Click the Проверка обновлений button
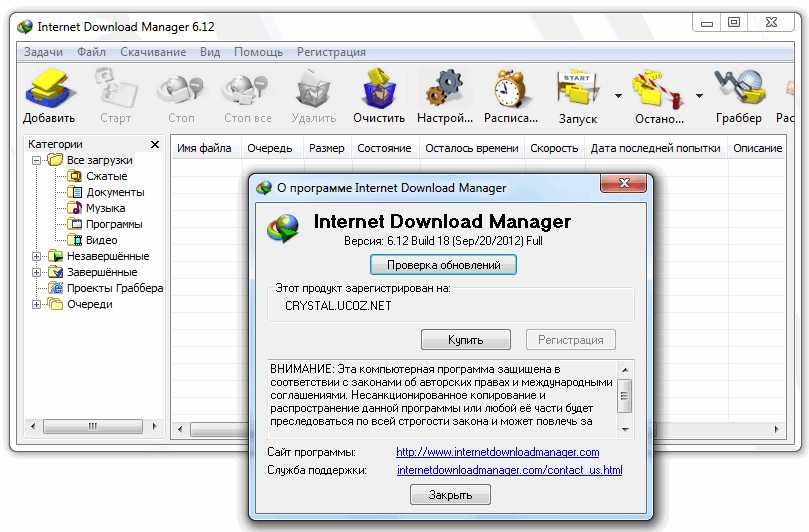809x532 pixels. 443,265
